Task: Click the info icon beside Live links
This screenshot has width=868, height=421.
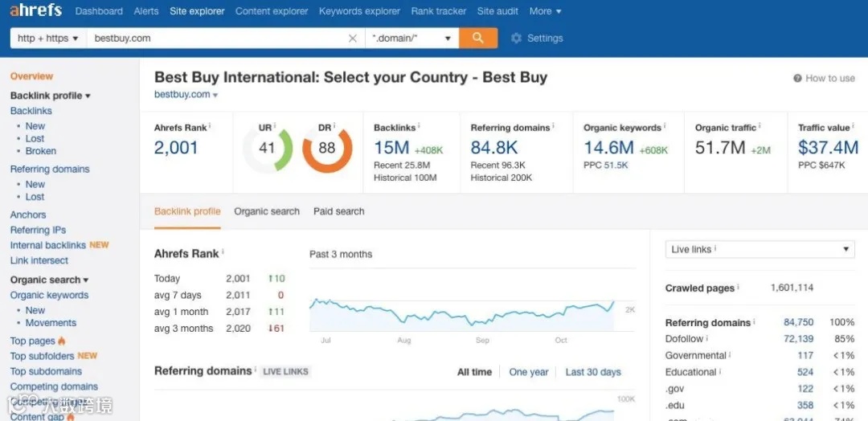Action: click(715, 248)
